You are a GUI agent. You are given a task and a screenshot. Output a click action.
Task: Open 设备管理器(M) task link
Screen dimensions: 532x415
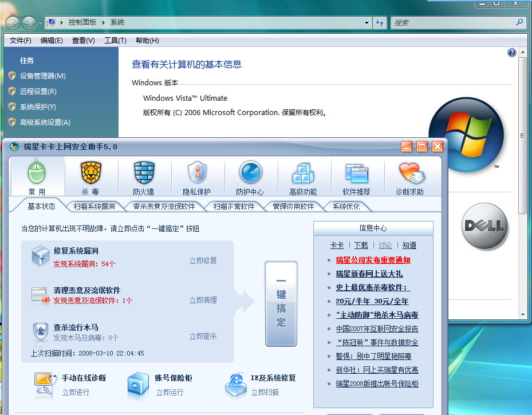click(x=43, y=76)
